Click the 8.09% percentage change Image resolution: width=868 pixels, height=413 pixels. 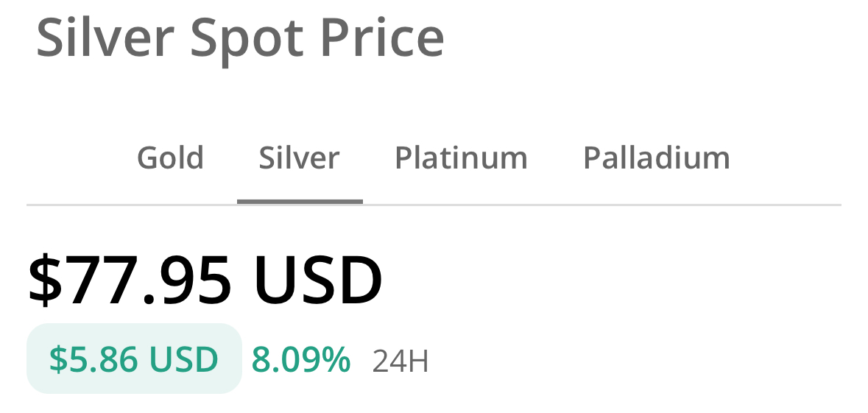tap(300, 359)
